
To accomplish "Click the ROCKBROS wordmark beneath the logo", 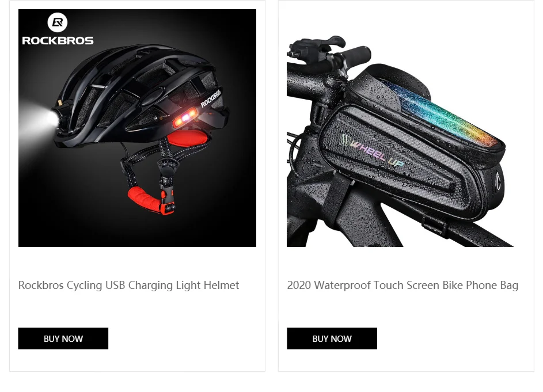I will click(58, 40).
